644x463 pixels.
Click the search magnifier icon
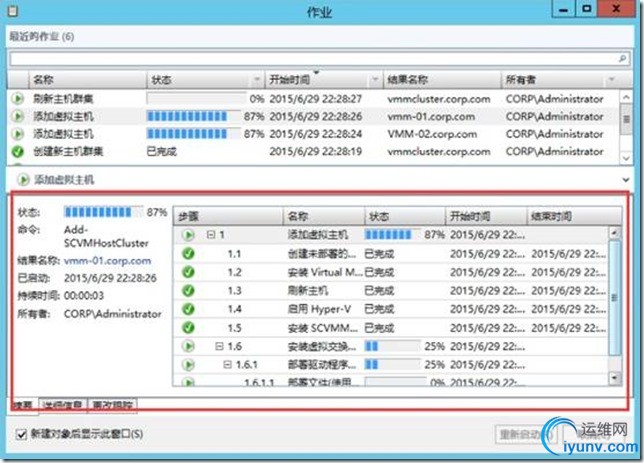(622, 59)
